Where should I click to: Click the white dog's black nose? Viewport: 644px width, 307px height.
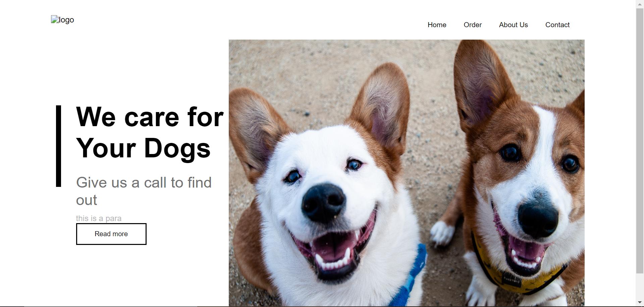tap(323, 202)
